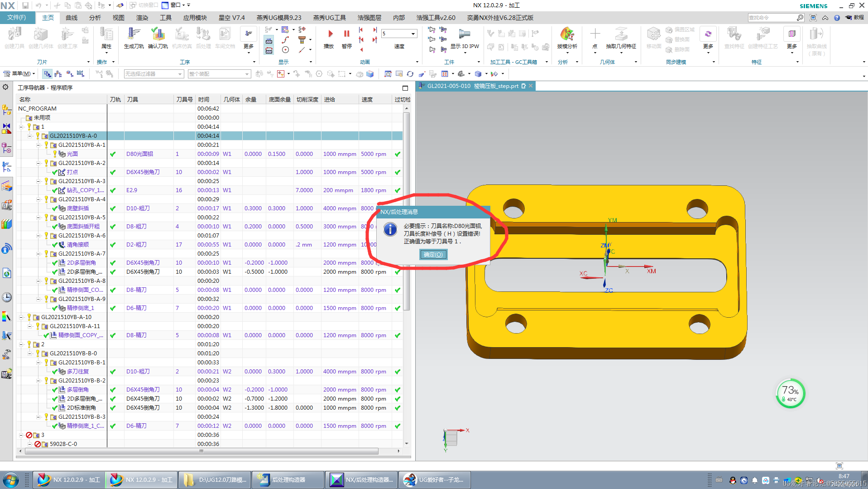868x489 pixels.
Task: Select the 点 point tool
Action: pos(595,38)
